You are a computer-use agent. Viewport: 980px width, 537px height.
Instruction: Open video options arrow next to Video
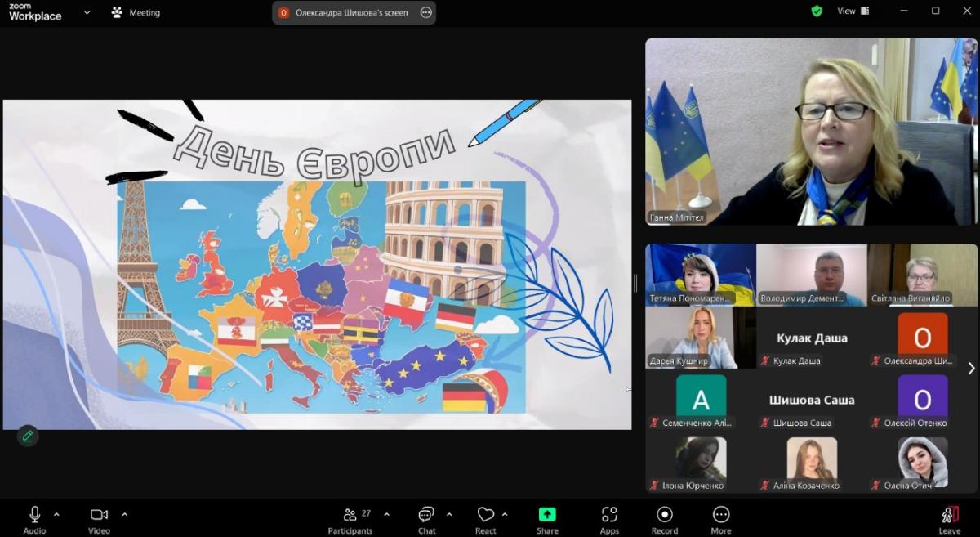pos(124,514)
